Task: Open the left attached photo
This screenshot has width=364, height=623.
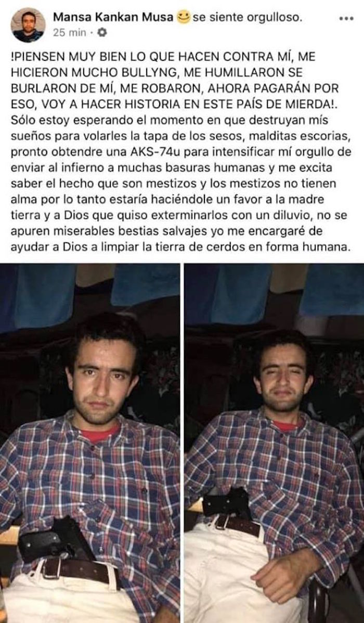Action: pos(90,443)
